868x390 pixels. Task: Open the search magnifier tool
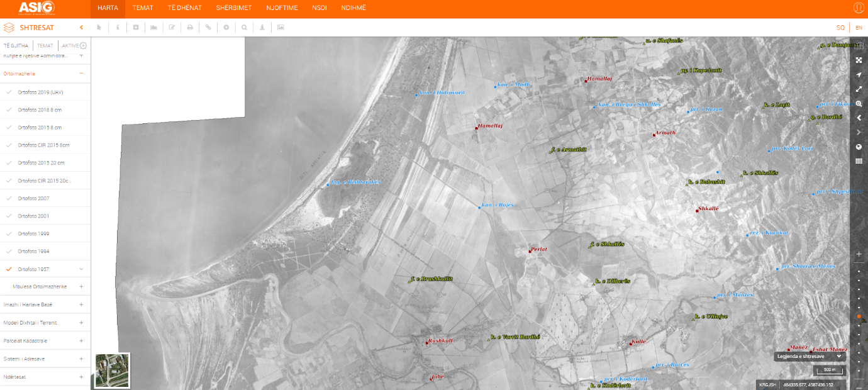tap(244, 28)
